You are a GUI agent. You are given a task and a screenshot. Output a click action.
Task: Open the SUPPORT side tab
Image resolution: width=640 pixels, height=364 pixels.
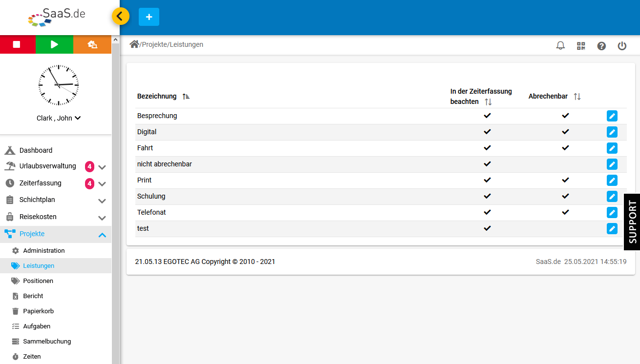632,222
